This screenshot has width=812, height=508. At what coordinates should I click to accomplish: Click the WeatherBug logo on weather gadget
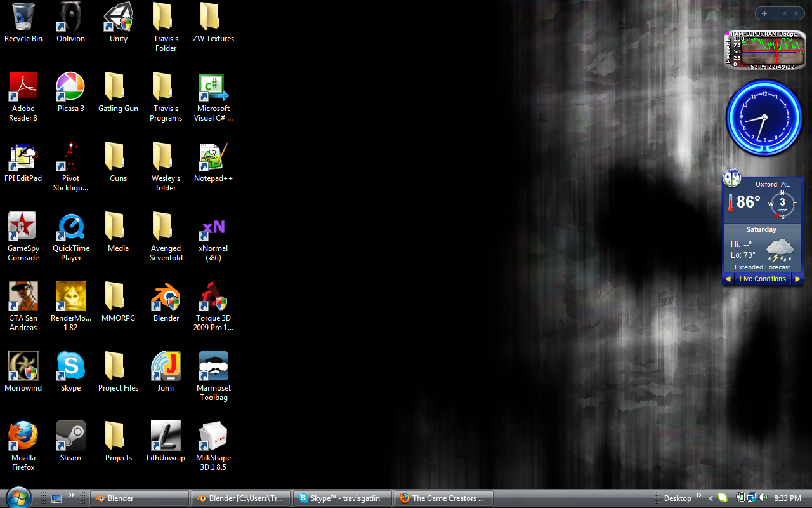pyautogui.click(x=732, y=177)
